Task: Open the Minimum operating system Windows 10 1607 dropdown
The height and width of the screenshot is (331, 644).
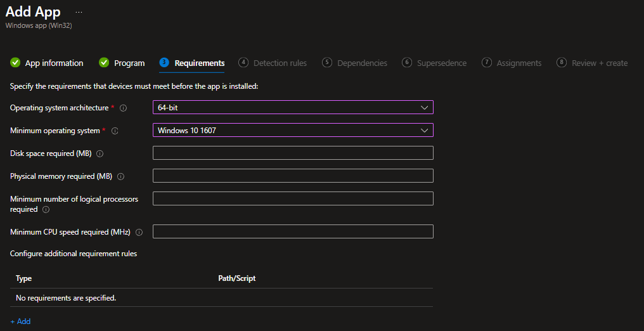Action: tap(293, 130)
